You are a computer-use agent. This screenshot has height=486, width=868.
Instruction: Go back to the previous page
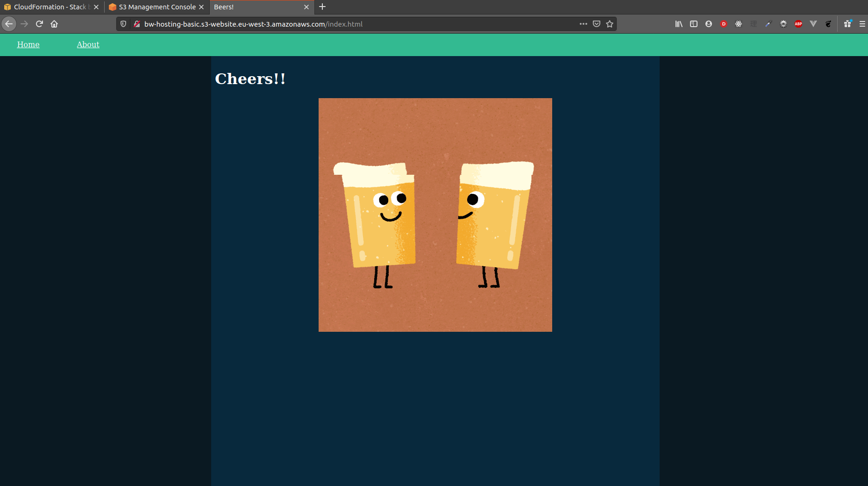[x=9, y=24]
